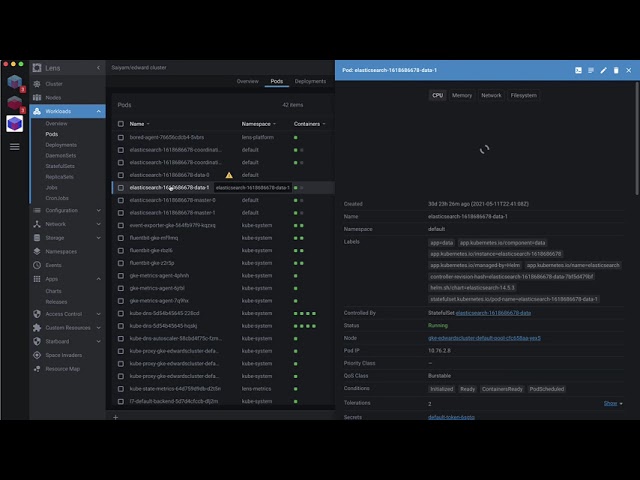Open Resource Map sidebar entry
The height and width of the screenshot is (480, 640).
coord(62,369)
